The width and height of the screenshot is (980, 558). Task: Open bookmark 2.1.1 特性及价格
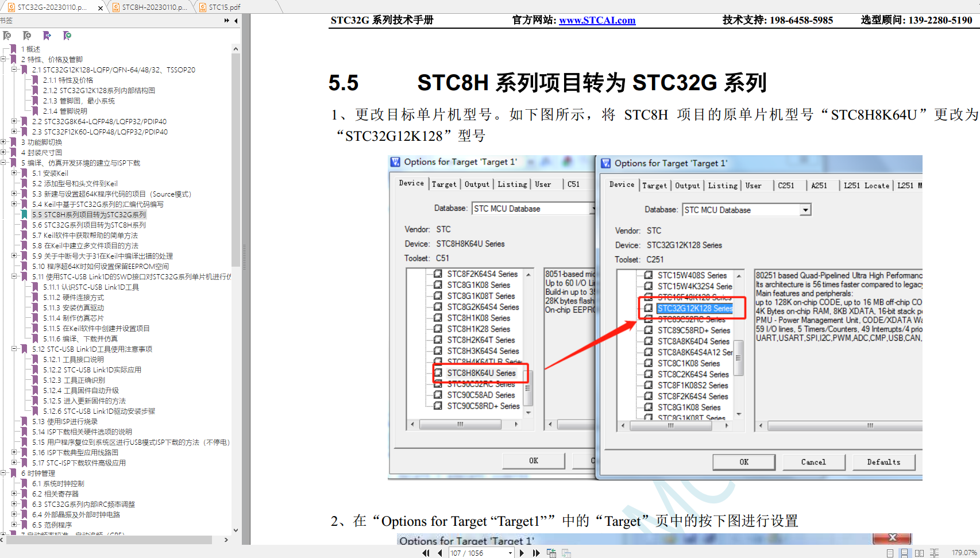pyautogui.click(x=68, y=80)
